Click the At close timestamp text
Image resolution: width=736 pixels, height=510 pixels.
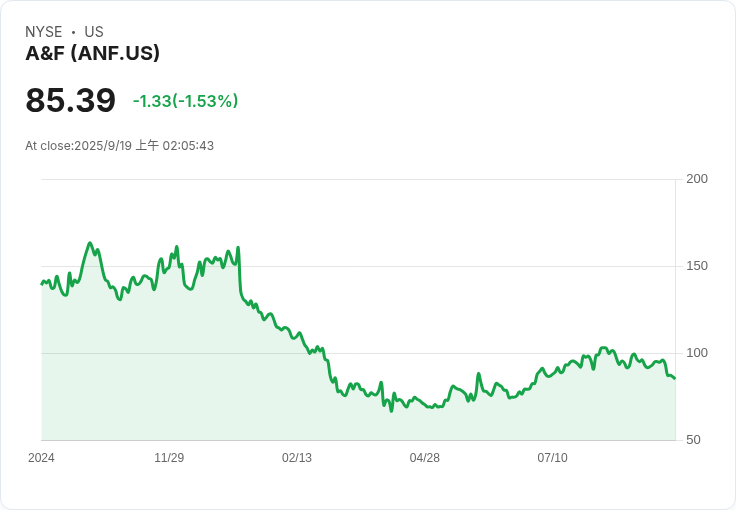pyautogui.click(x=119, y=146)
